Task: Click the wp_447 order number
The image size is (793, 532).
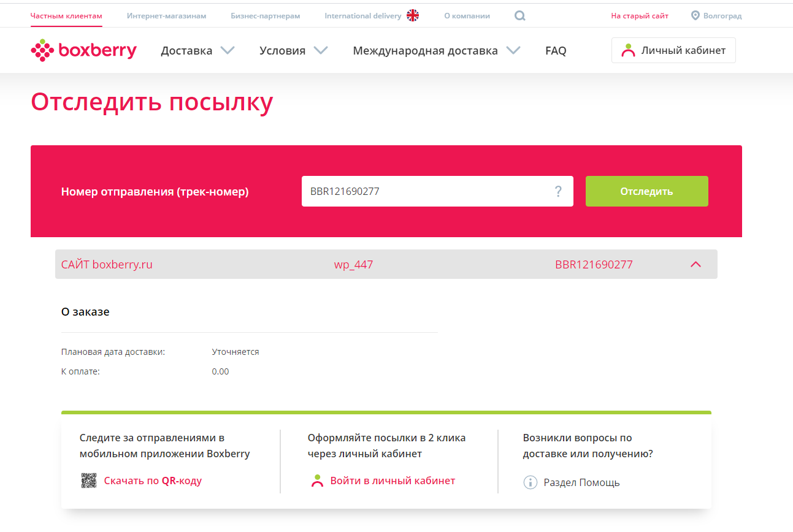Action: pos(353,265)
